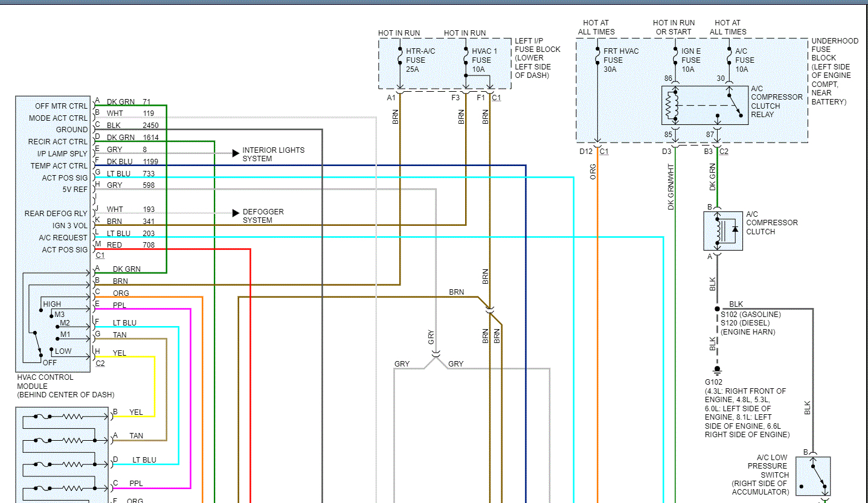This screenshot has height=503, width=868.
Task: Open the Defogger System reference text
Action: tap(263, 216)
